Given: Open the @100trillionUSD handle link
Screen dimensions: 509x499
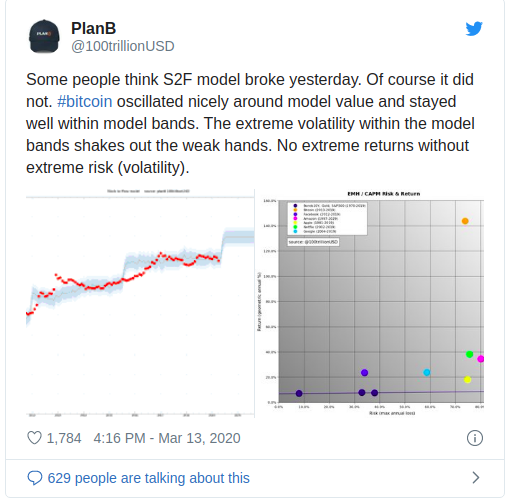Looking at the screenshot, I should coord(123,46).
